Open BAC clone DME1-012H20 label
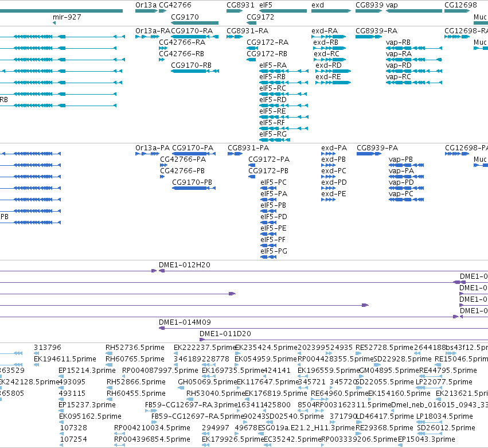Screen dimensions: 488x448 (185, 265)
